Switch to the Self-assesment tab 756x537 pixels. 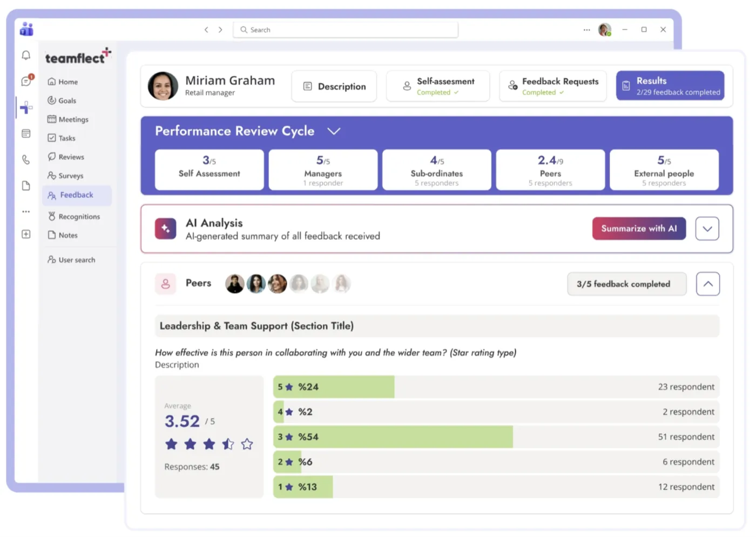438,86
